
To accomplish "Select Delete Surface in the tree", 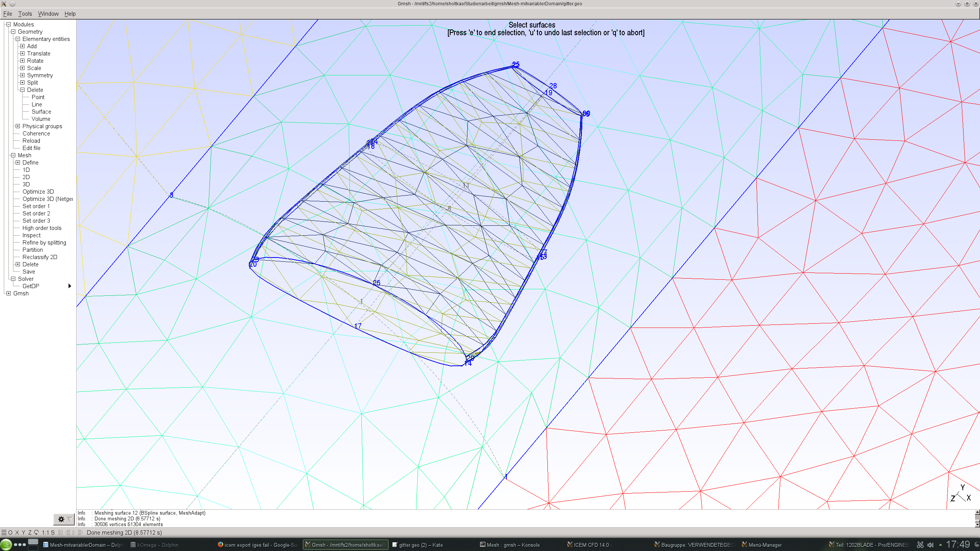I will pyautogui.click(x=41, y=112).
